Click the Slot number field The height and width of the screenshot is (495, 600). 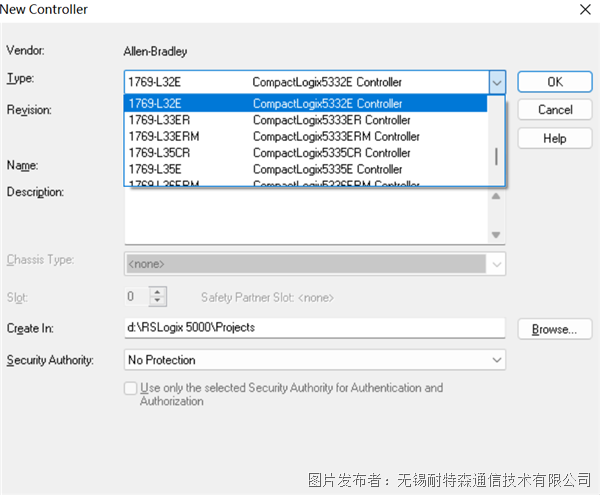137,296
